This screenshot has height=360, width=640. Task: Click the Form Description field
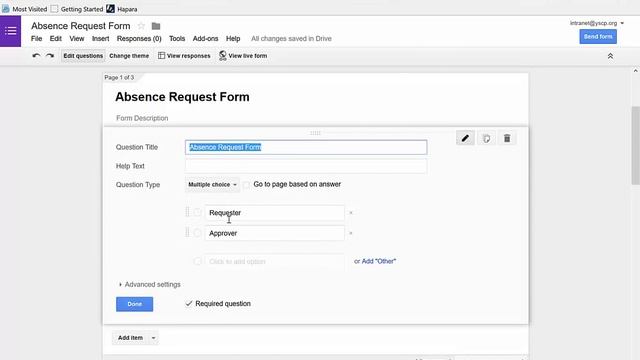pyautogui.click(x=142, y=118)
